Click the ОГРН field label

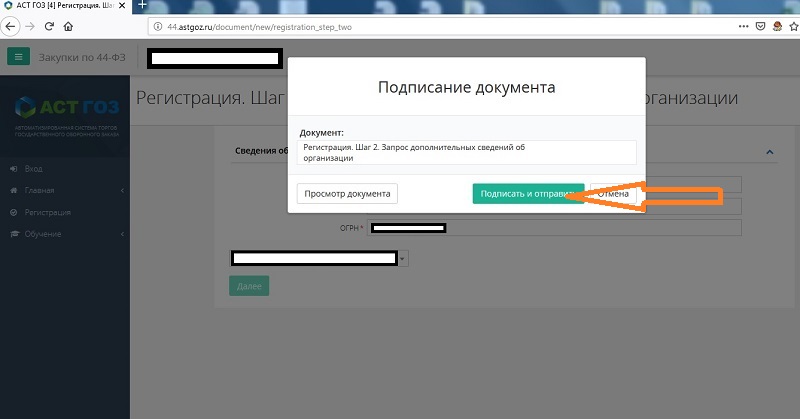coord(352,228)
